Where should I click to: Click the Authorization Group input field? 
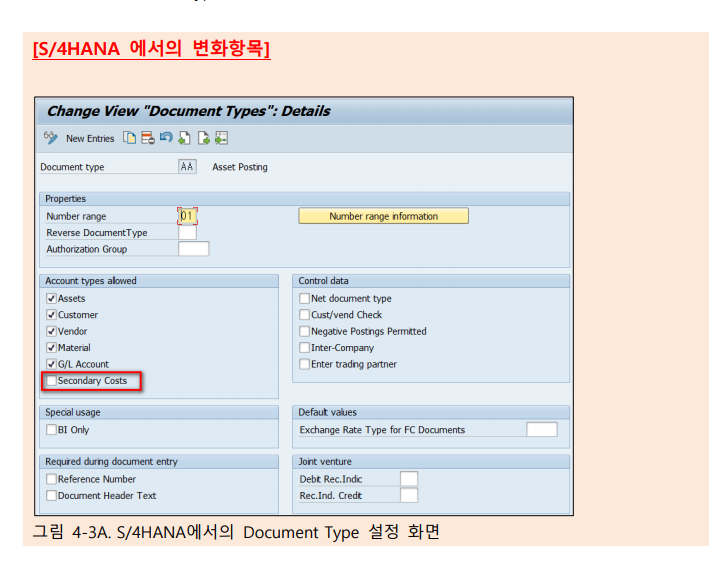tap(194, 249)
